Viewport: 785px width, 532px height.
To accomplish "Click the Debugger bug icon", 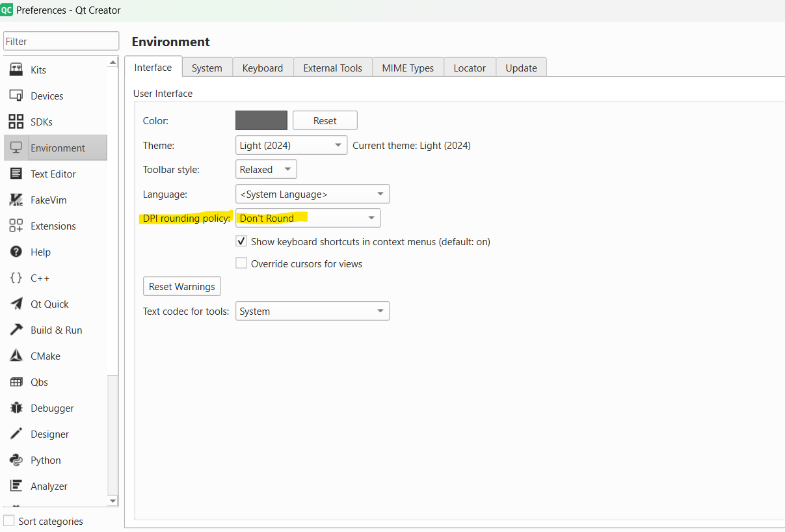I will coord(16,408).
